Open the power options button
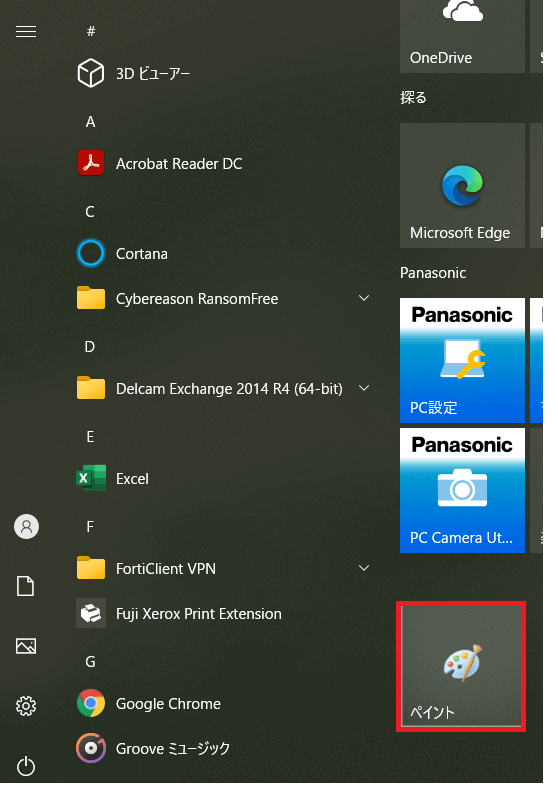Screen dimensions: 558x793 26,767
